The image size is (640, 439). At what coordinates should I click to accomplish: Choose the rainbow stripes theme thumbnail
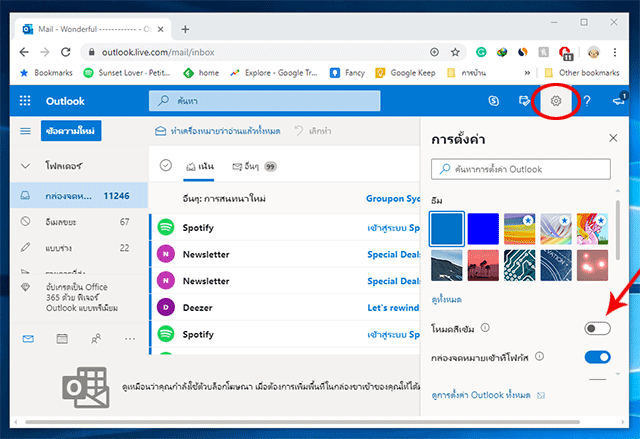click(519, 228)
